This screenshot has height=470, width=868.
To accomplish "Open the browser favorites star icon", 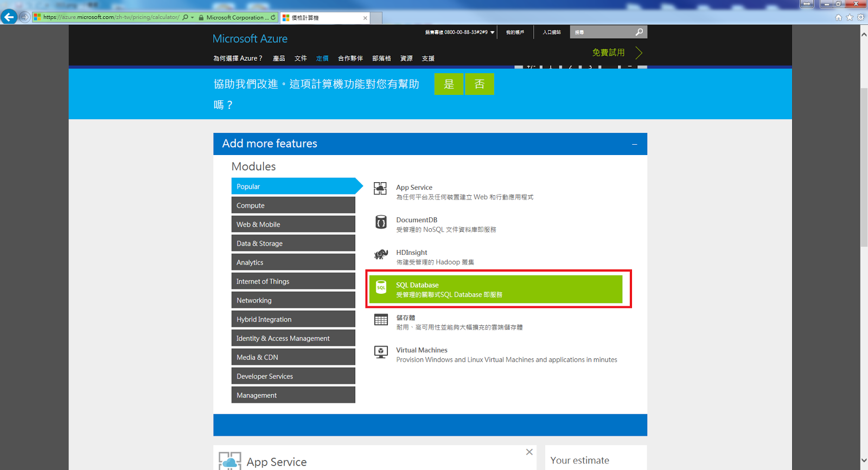I will click(x=850, y=17).
